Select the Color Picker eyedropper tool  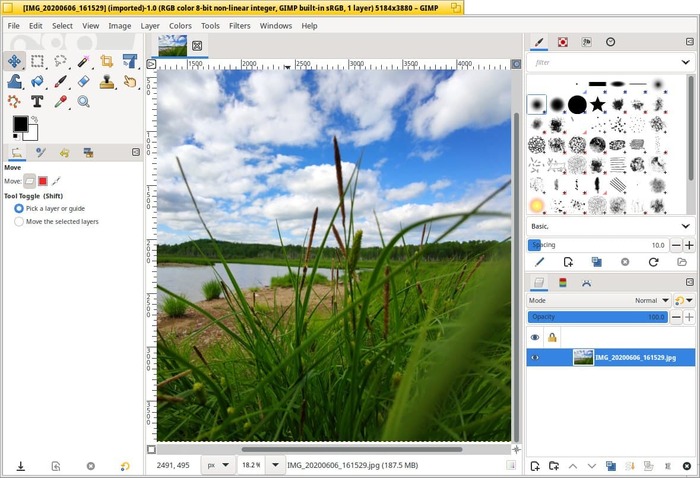point(61,101)
